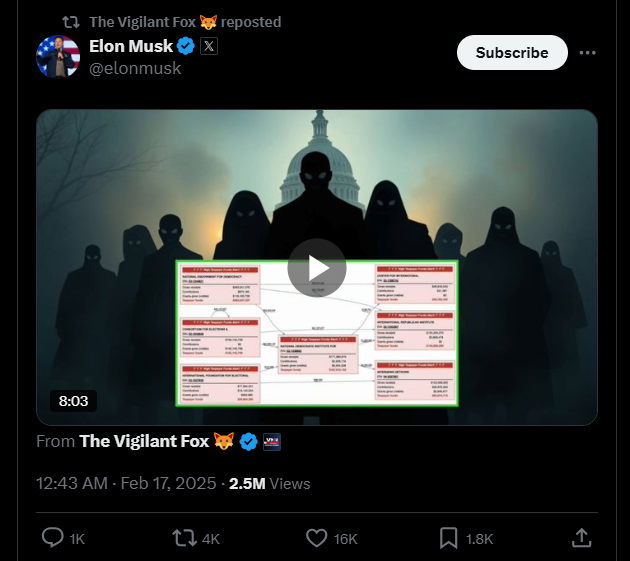Viewport: 630px width, 561px height.
Task: Click the Elon Musk display name
Action: (x=131, y=46)
